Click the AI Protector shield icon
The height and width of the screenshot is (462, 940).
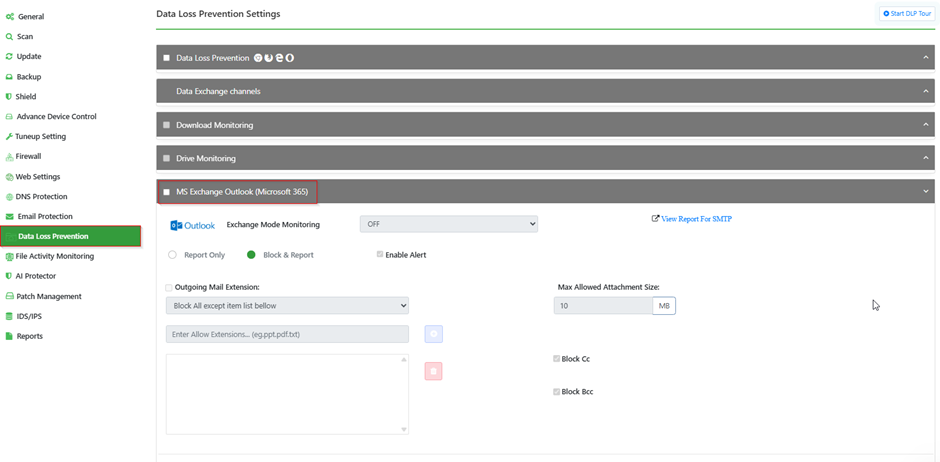(x=9, y=276)
